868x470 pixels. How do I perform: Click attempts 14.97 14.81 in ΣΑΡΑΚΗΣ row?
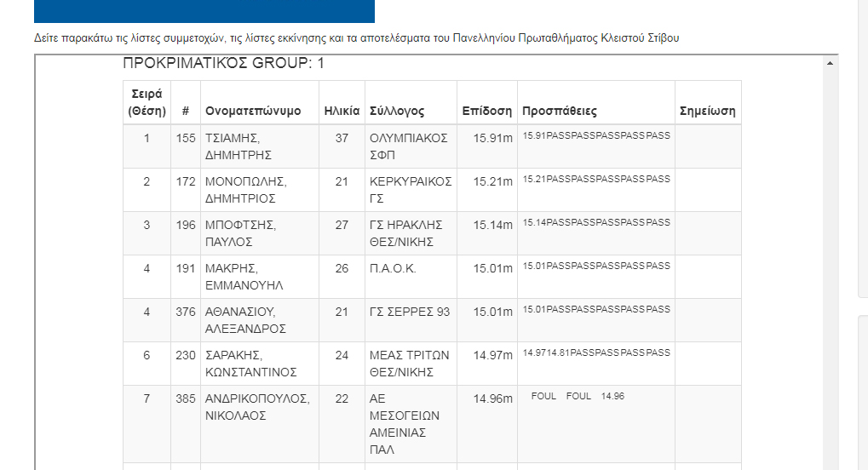pos(596,352)
